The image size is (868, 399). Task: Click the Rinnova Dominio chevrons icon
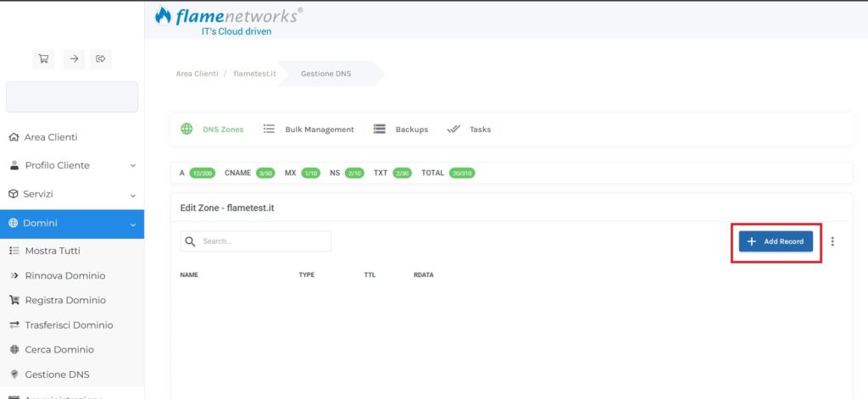(14, 275)
